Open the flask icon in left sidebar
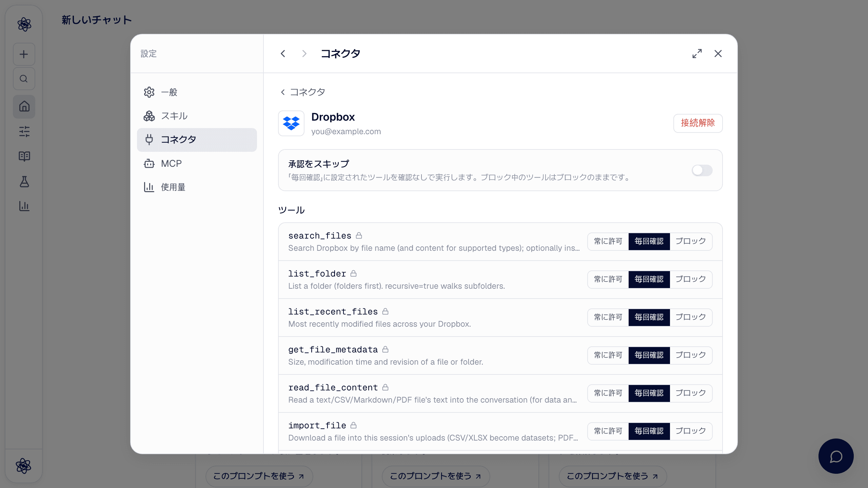868x488 pixels. (x=24, y=181)
